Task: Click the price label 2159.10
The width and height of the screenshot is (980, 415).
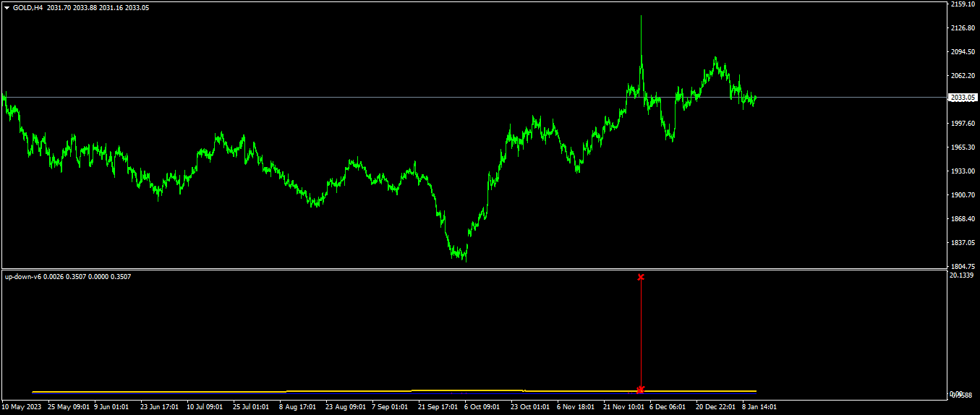Action: (963, 4)
